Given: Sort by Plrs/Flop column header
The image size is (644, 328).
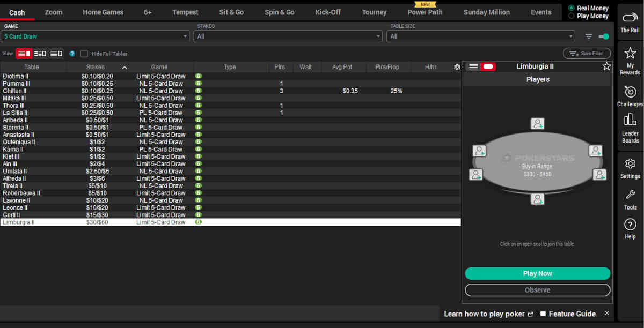Looking at the screenshot, I should (x=386, y=67).
